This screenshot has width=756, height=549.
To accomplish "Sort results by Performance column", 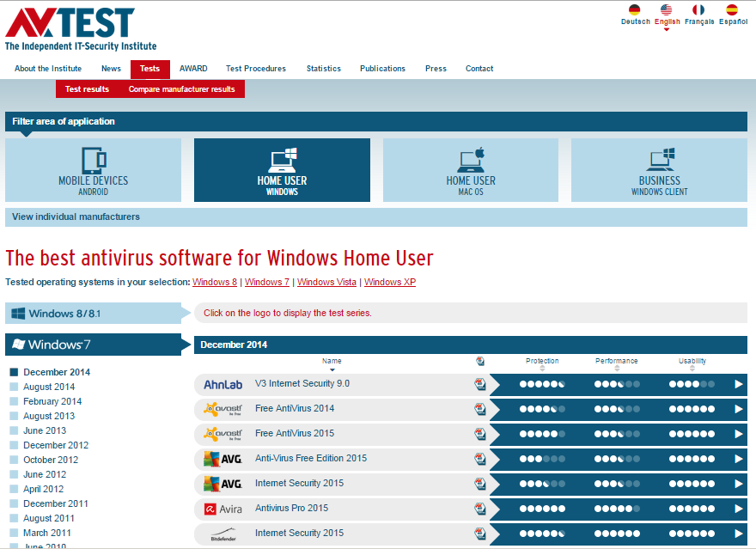I will coord(616,363).
